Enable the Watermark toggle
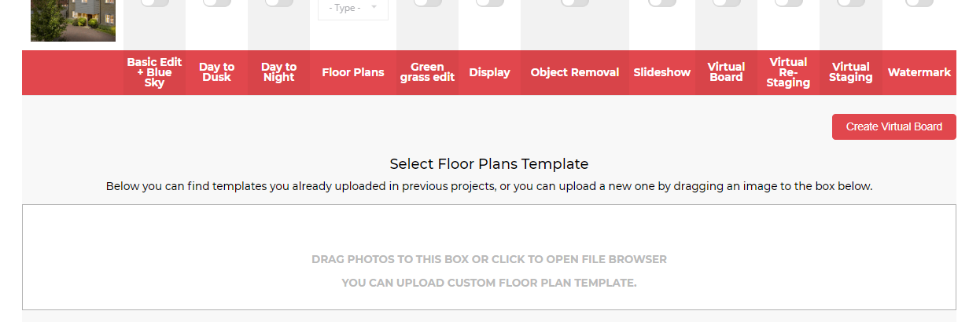Image resolution: width=980 pixels, height=322 pixels. tap(919, 2)
